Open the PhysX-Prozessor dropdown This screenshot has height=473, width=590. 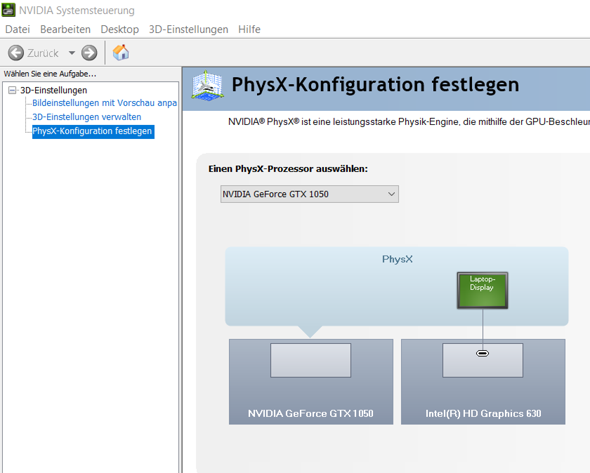coord(309,194)
